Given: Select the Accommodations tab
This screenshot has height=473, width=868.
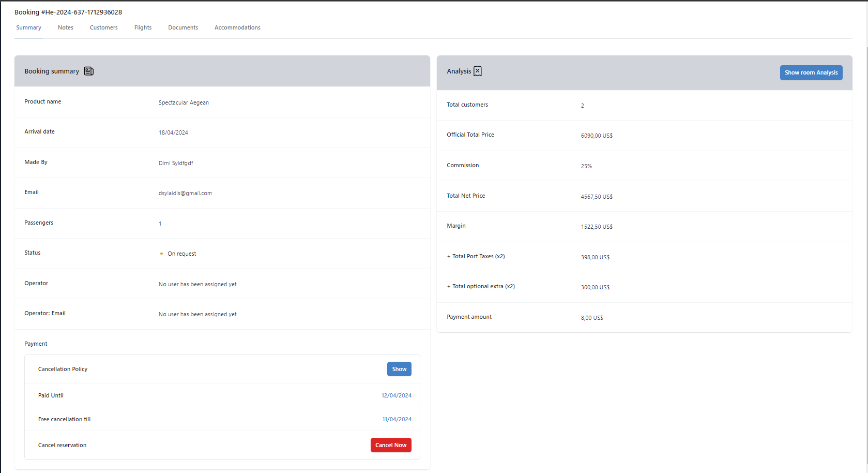Looking at the screenshot, I should (237, 28).
